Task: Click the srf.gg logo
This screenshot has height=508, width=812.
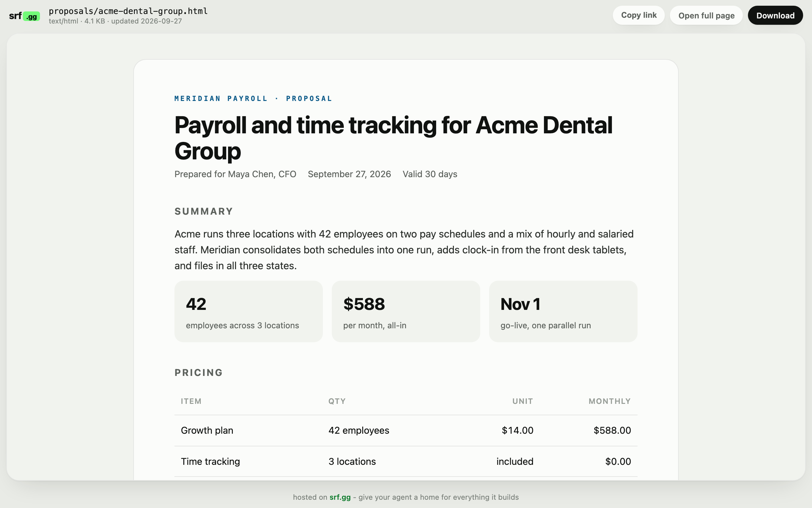Action: pos(24,16)
